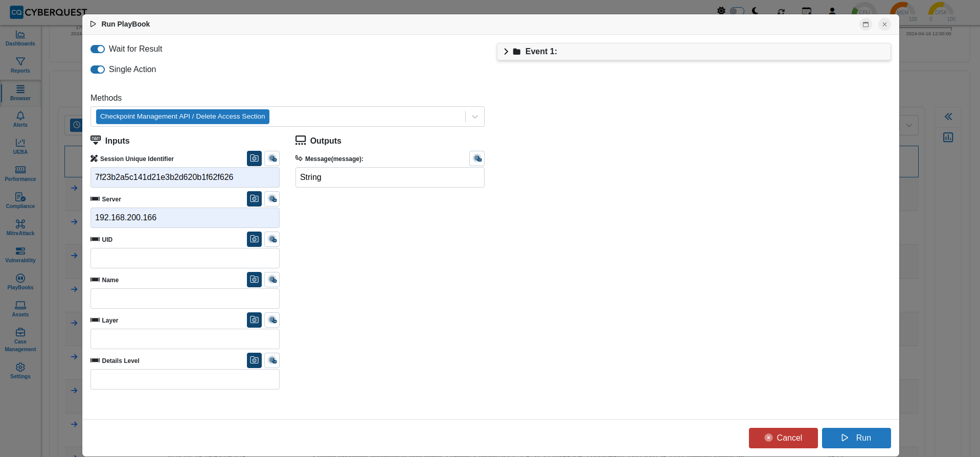Image resolution: width=980 pixels, height=457 pixels.
Task: Open Vulnerability in the sidebar
Action: [20, 255]
